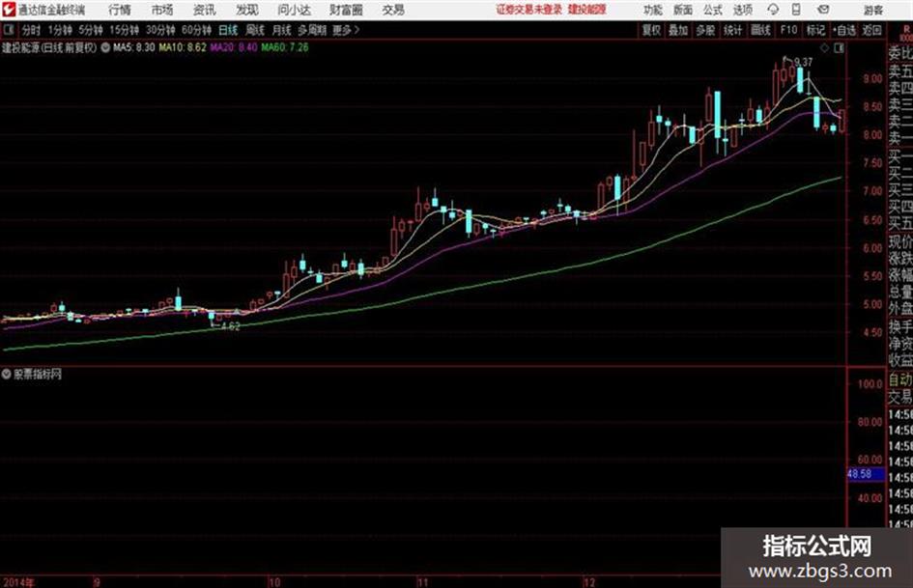913x588 pixels.
Task: Click the cloud service icon
Action: point(773,10)
